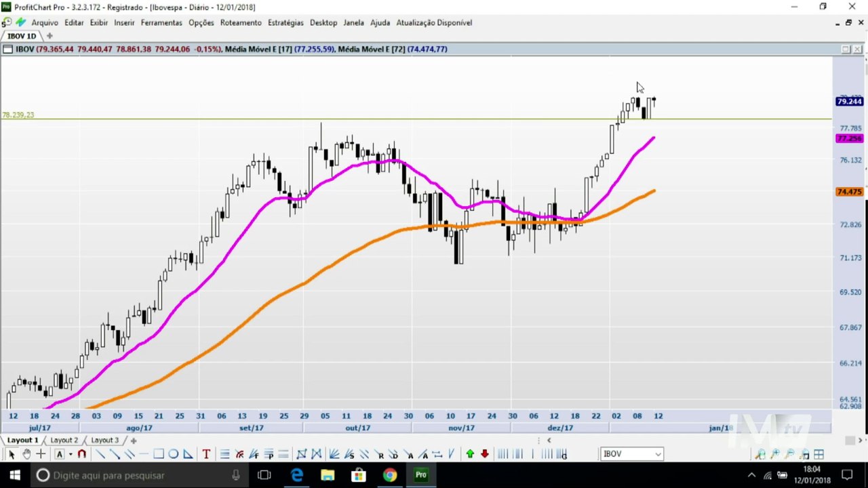Choose the triangle drawing tool
868x488 pixels.
(x=188, y=454)
